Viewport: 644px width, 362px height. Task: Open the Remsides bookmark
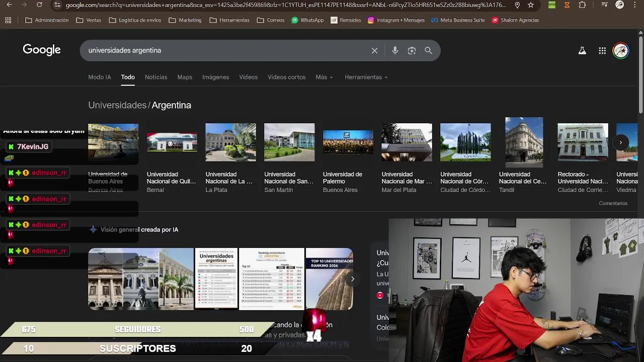tap(346, 20)
